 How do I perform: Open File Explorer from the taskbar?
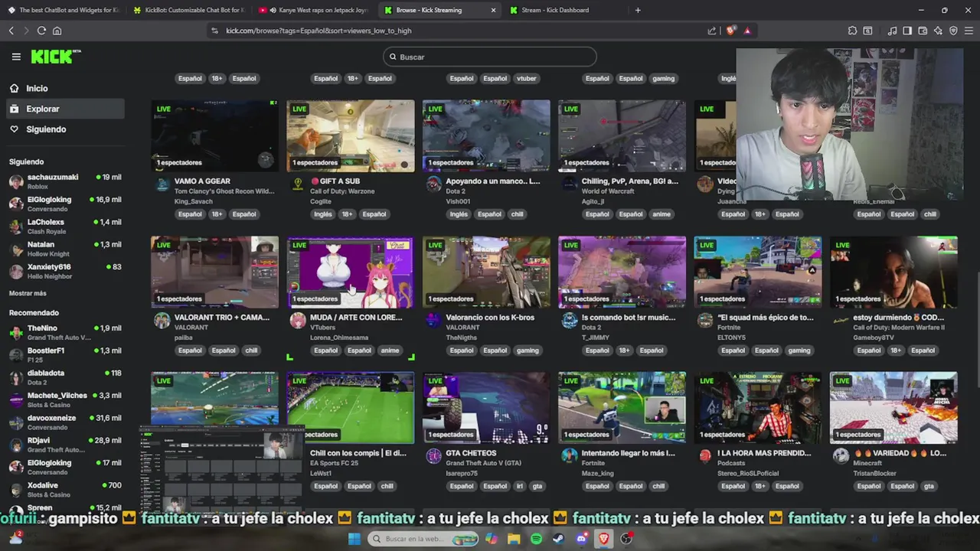[513, 539]
